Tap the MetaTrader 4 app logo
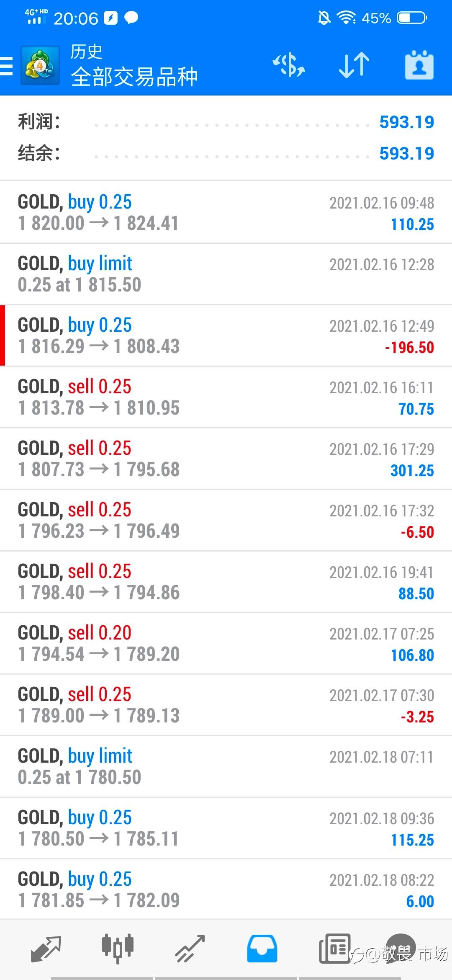 click(x=40, y=66)
